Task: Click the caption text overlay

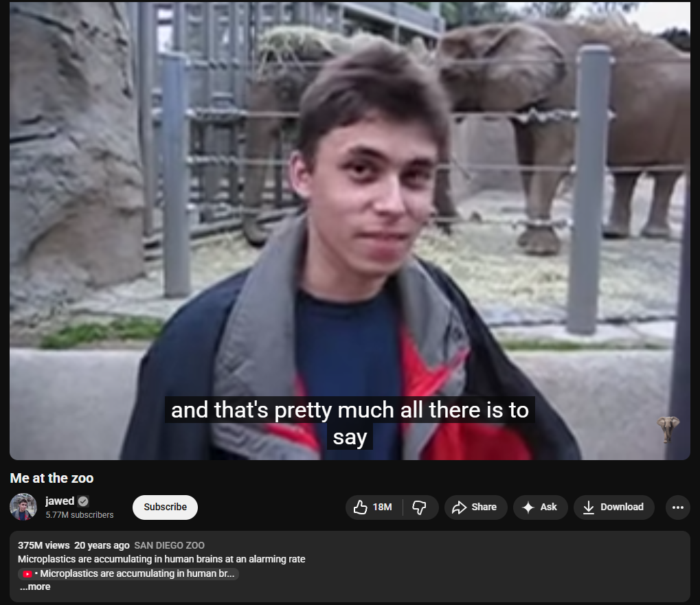Action: 350,423
